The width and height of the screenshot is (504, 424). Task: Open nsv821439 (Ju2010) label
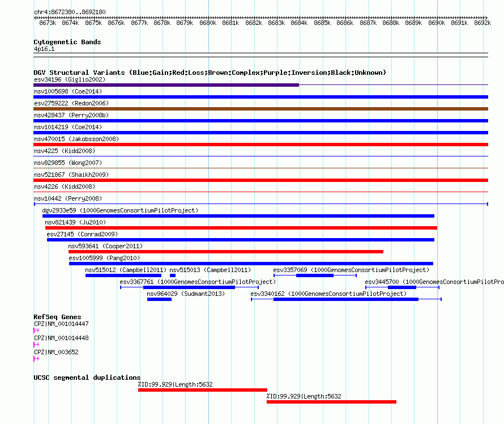75,222
